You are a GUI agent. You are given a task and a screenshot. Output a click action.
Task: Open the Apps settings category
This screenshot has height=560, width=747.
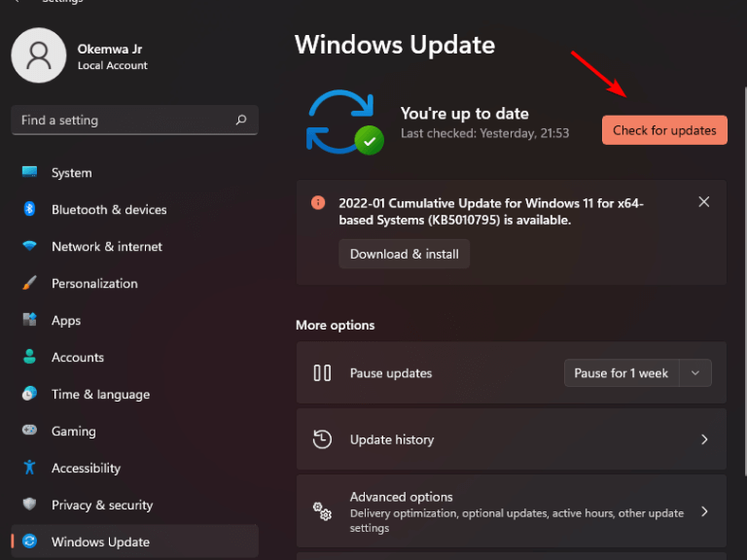(135, 320)
